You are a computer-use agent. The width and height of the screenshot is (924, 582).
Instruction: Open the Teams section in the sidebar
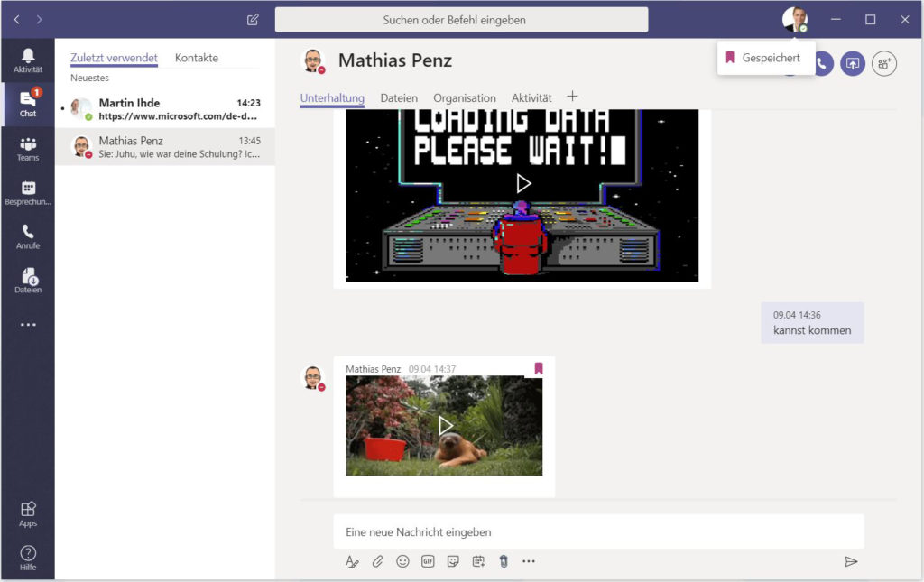tap(28, 149)
